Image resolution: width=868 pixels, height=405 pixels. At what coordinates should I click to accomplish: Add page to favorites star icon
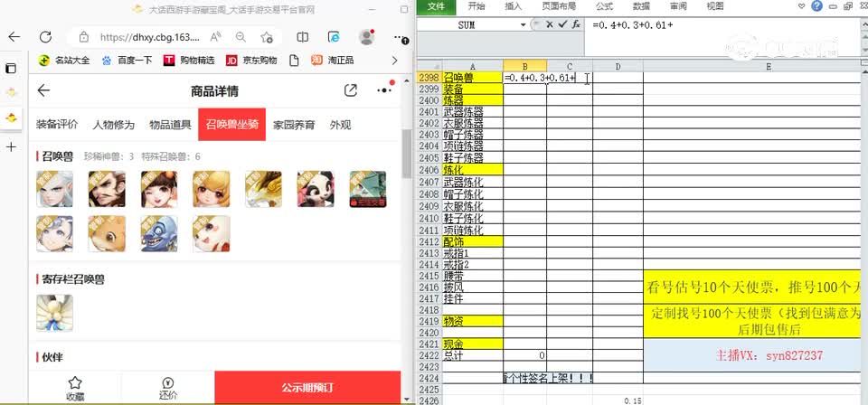[267, 37]
